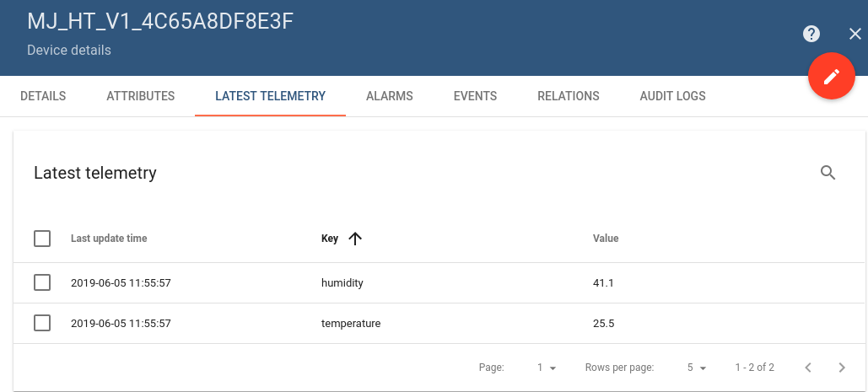868x392 pixels.
Task: Go to the Details tab
Action: (43, 96)
